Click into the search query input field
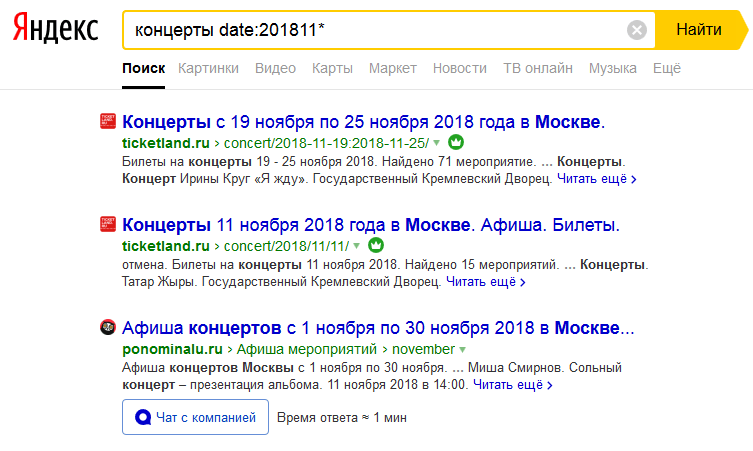753x451 pixels. (x=370, y=30)
